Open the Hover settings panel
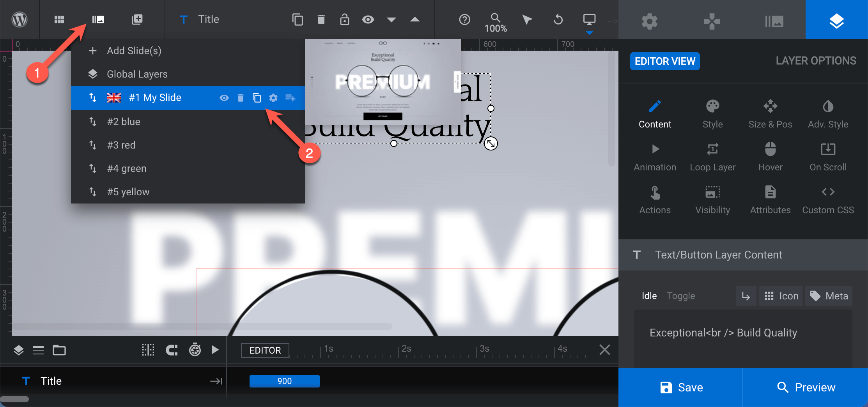868x407 pixels. click(x=770, y=156)
